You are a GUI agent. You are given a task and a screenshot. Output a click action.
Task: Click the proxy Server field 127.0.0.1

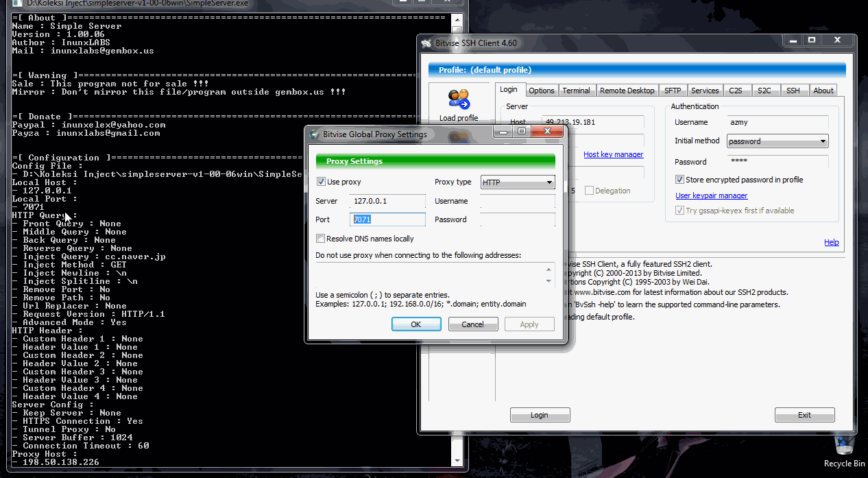388,201
